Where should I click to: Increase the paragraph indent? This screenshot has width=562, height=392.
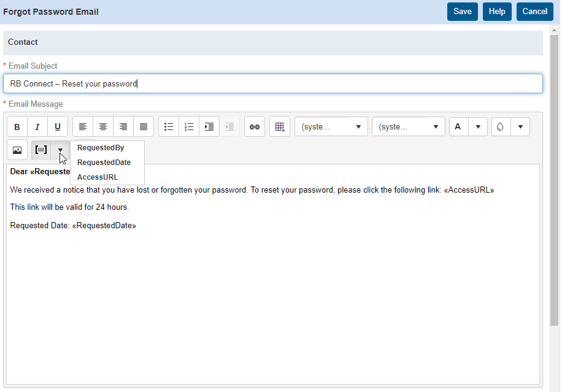pyautogui.click(x=209, y=126)
